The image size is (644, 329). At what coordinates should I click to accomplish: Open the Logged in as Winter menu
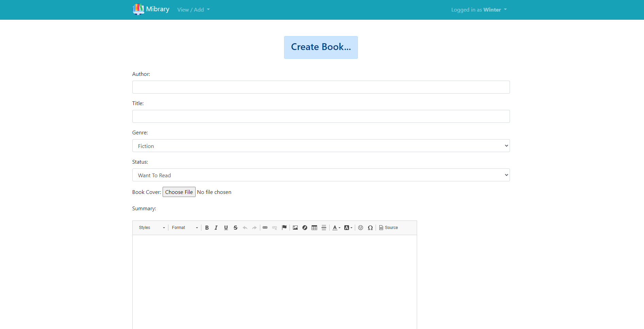click(479, 10)
